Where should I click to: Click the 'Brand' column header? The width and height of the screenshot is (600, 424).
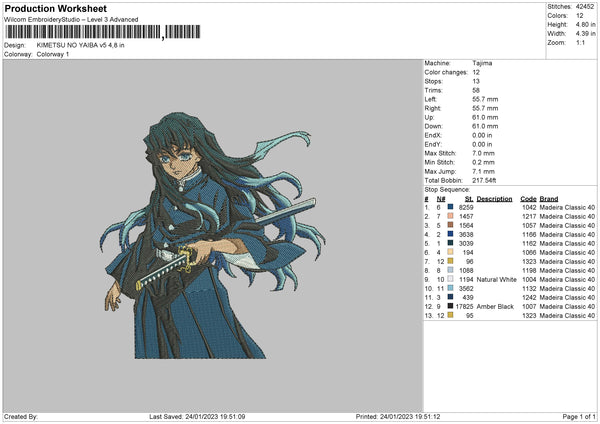coord(549,199)
